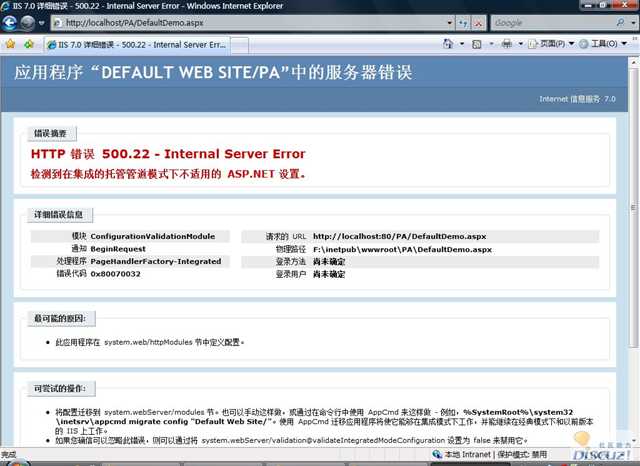Click the 错误摘要 section label
This screenshot has height=466, width=640.
point(50,133)
